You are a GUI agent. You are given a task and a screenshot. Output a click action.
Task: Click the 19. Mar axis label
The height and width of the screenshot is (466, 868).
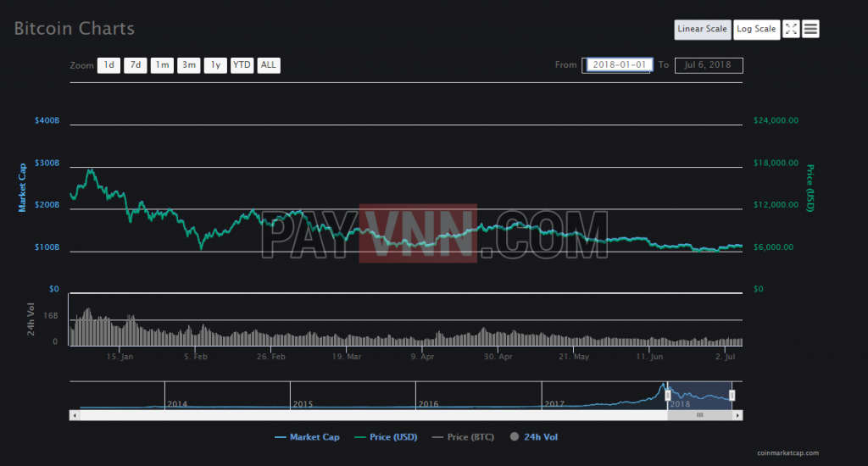point(347,357)
